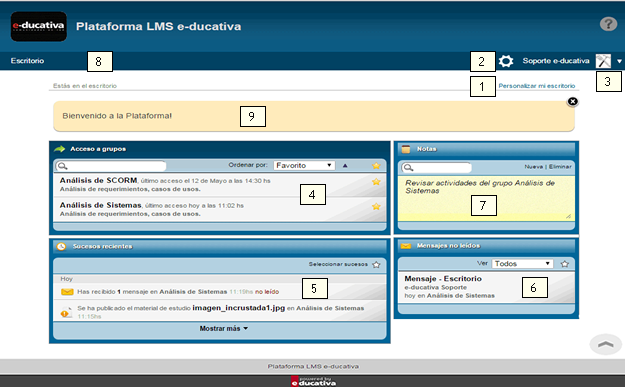Click Personalizar mi escritorio link
The height and width of the screenshot is (387, 625).
tap(537, 86)
